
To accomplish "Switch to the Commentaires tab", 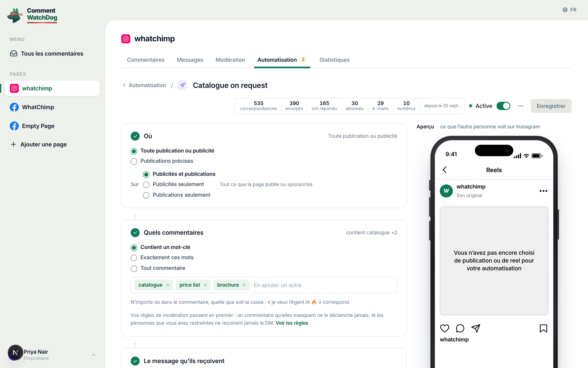I will [x=146, y=60].
